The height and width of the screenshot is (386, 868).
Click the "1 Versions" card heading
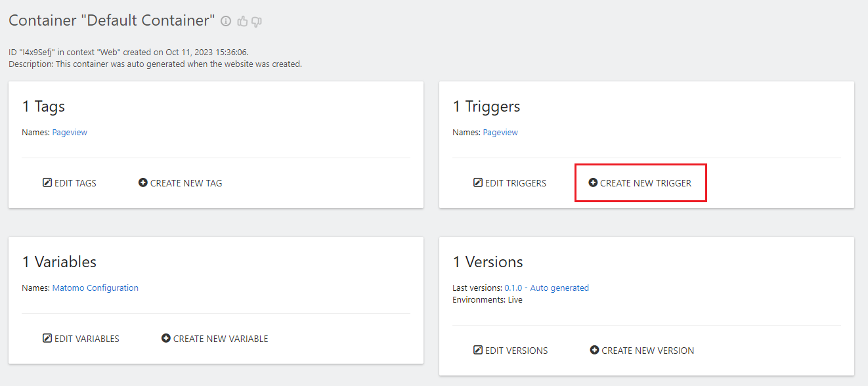click(x=488, y=262)
